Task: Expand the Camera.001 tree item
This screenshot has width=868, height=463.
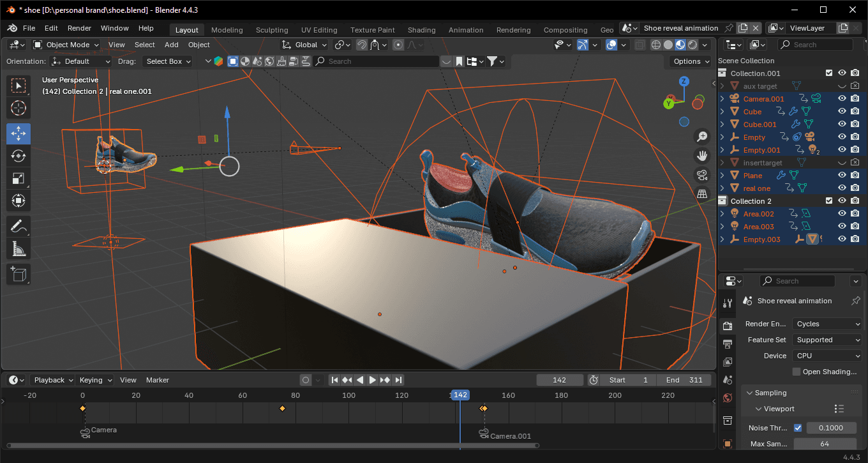Action: [722, 99]
